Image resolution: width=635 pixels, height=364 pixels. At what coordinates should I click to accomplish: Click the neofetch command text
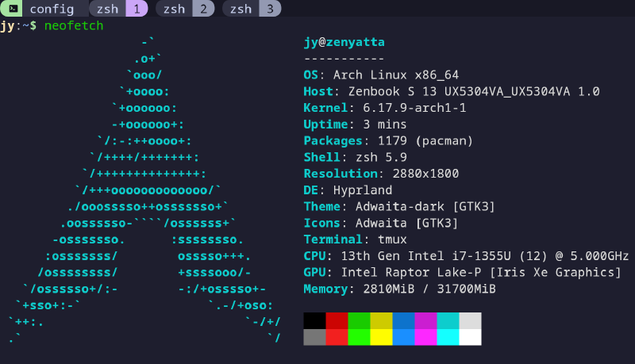coord(74,26)
